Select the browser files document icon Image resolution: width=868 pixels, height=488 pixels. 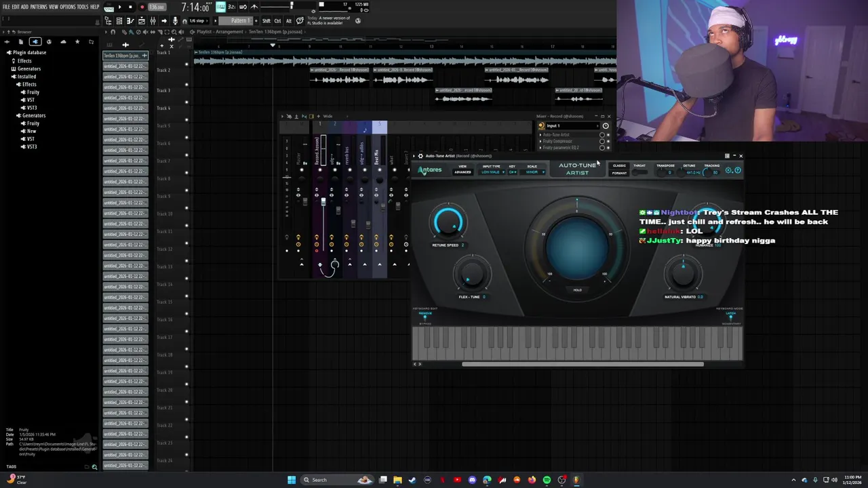point(20,42)
